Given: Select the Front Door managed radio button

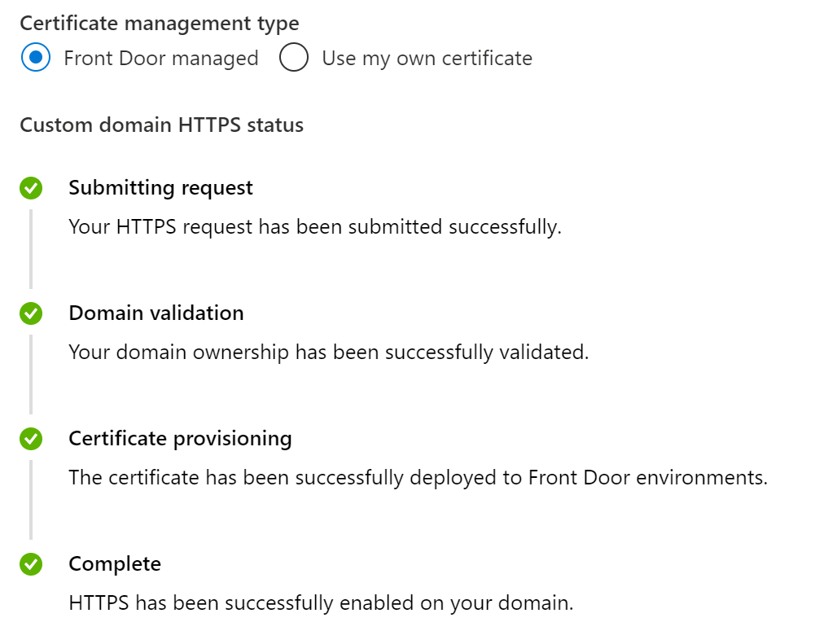Looking at the screenshot, I should click(35, 58).
